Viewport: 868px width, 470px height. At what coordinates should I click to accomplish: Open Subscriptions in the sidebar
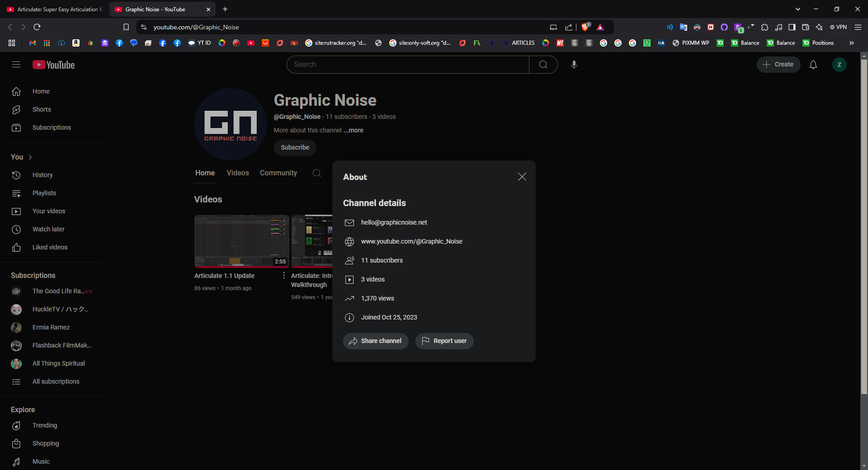point(54,127)
